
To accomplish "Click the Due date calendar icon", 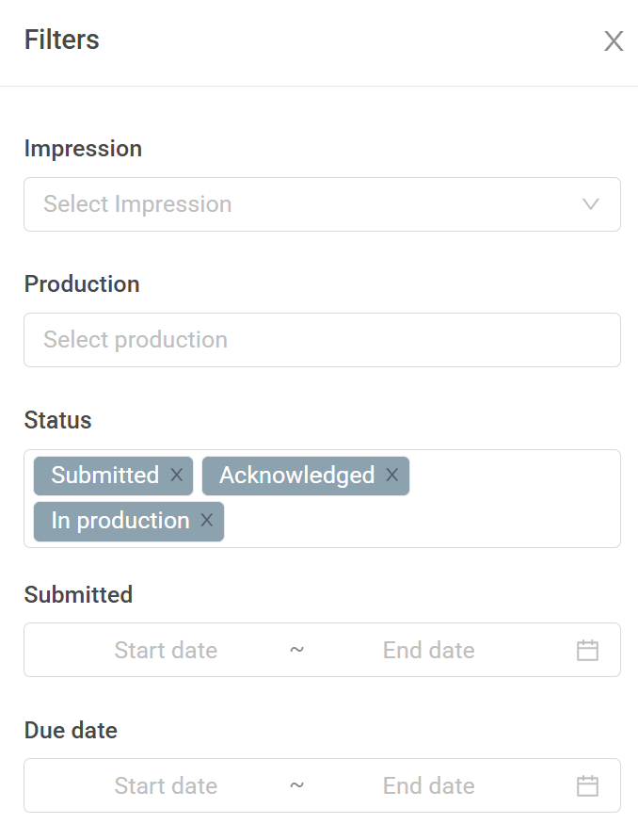I will (587, 785).
